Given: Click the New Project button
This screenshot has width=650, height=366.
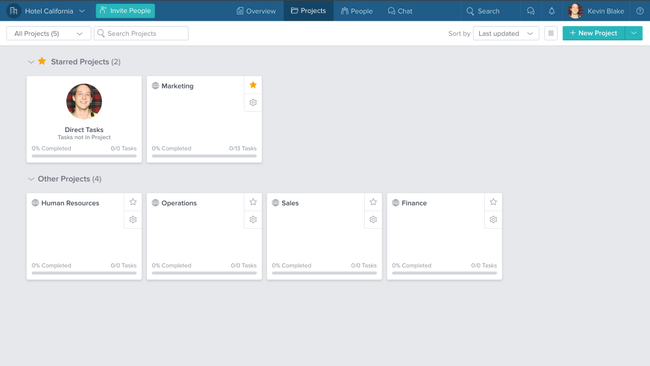Looking at the screenshot, I should (x=594, y=33).
